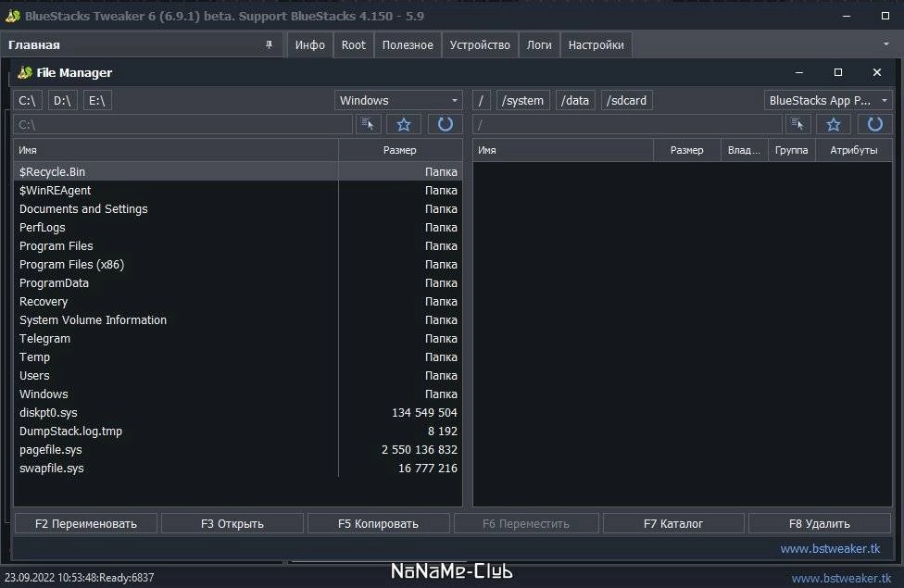Sort right pane by Влад... column
The height and width of the screenshot is (588, 904).
[744, 150]
